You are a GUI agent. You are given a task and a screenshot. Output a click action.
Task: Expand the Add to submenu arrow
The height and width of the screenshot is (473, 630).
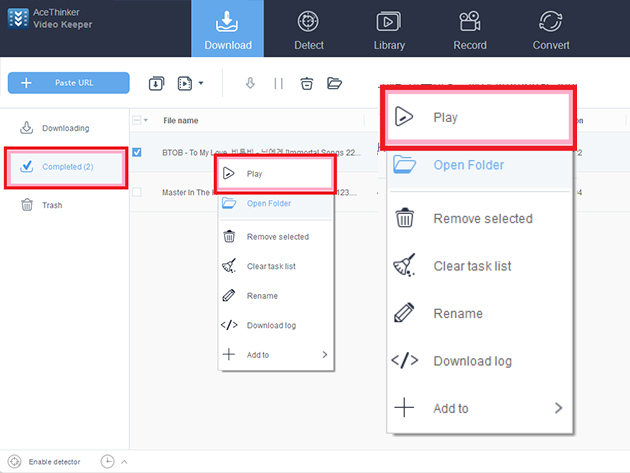coord(325,354)
